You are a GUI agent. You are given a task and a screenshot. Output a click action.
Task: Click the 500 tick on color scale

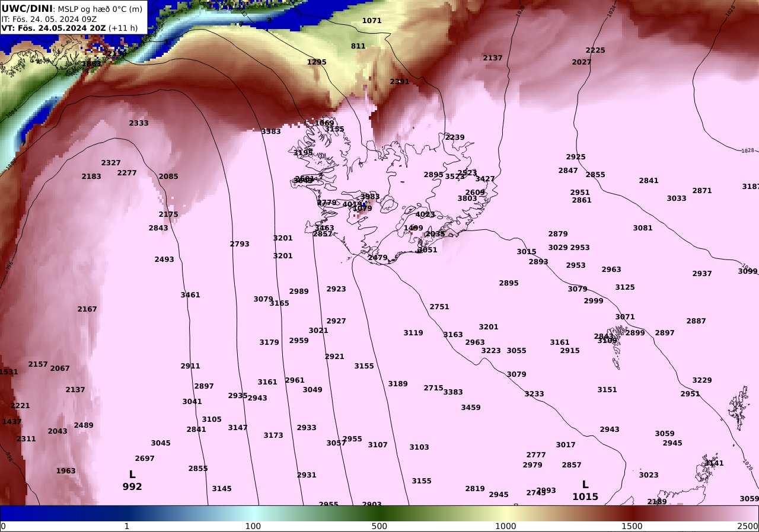point(379,526)
